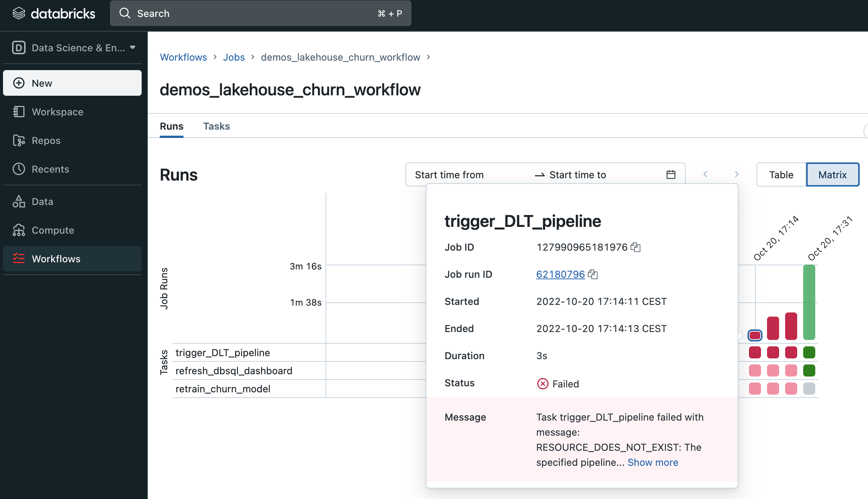Copy the Job run ID with icon
This screenshot has height=499, width=868.
[x=593, y=274]
